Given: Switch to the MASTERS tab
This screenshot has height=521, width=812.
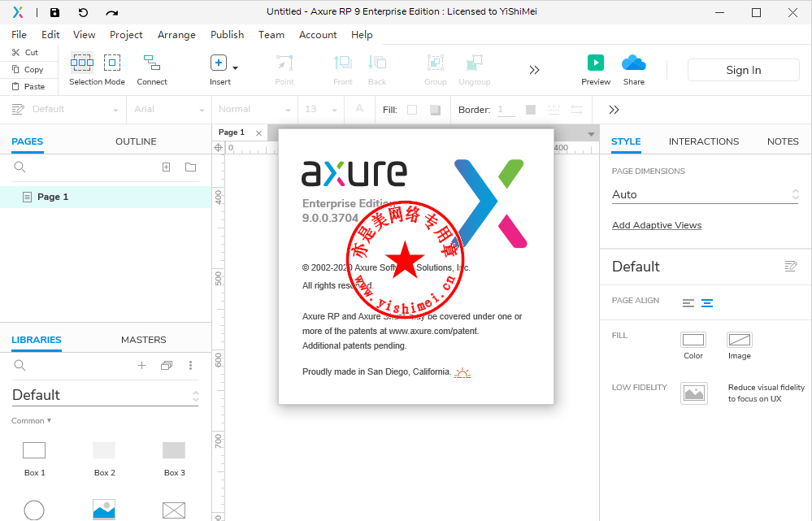Looking at the screenshot, I should click(143, 340).
